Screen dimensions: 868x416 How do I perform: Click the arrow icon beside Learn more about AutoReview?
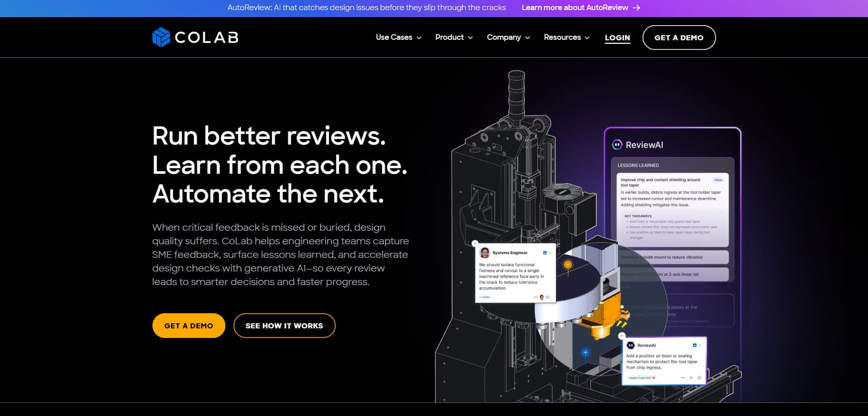(637, 8)
